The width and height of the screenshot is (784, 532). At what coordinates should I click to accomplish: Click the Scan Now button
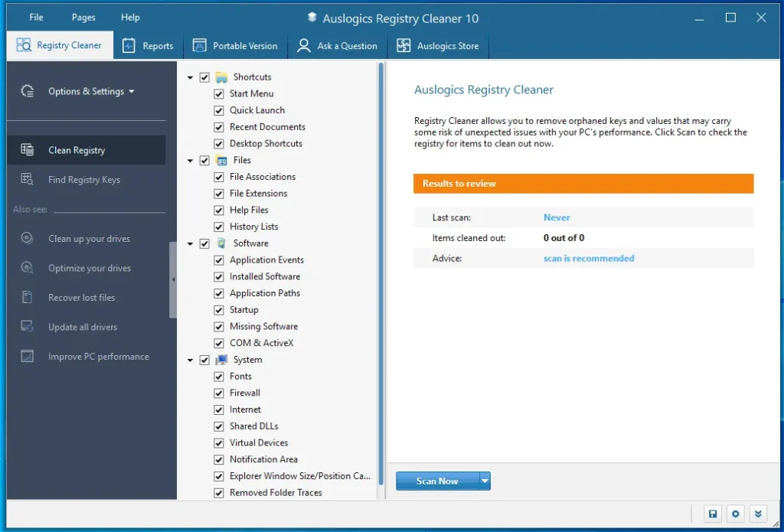(x=436, y=481)
